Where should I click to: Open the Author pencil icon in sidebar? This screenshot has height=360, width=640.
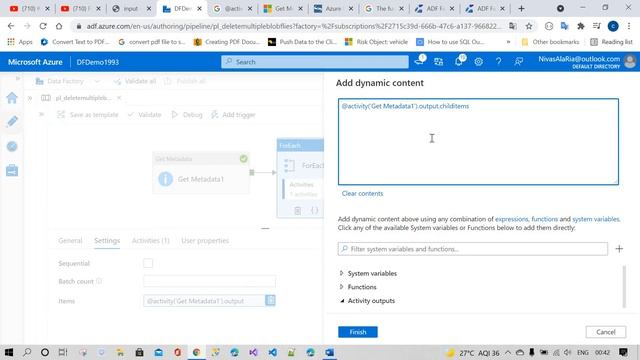click(x=12, y=121)
